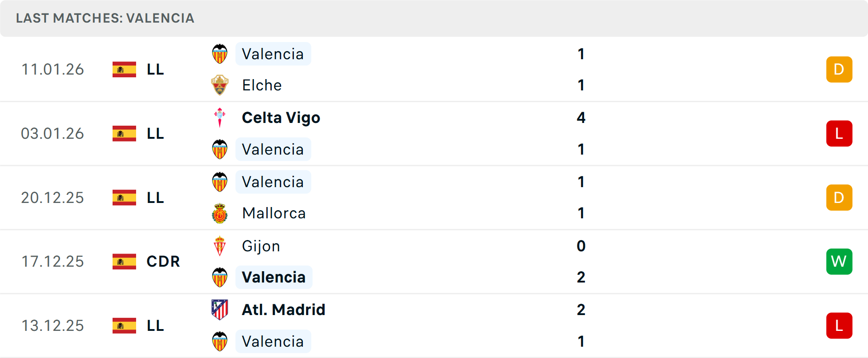Click the Gijon club crest icon
Image resolution: width=868 pixels, height=358 pixels.
220,246
